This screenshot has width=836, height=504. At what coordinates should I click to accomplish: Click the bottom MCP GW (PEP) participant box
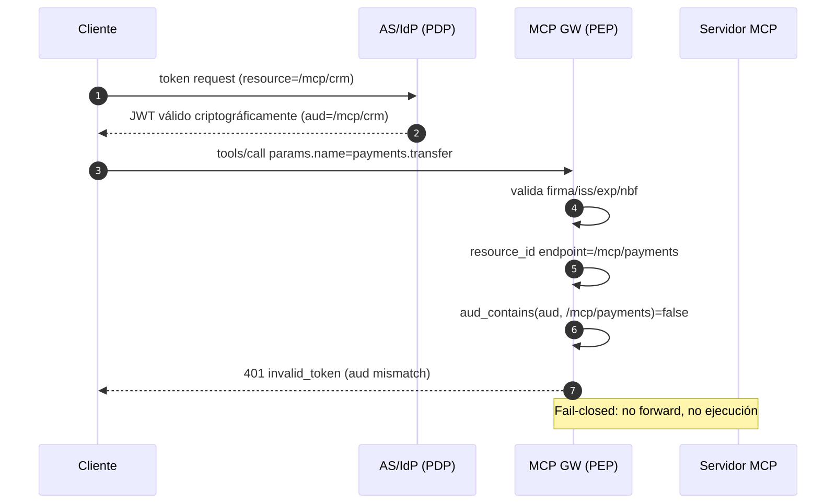point(573,470)
